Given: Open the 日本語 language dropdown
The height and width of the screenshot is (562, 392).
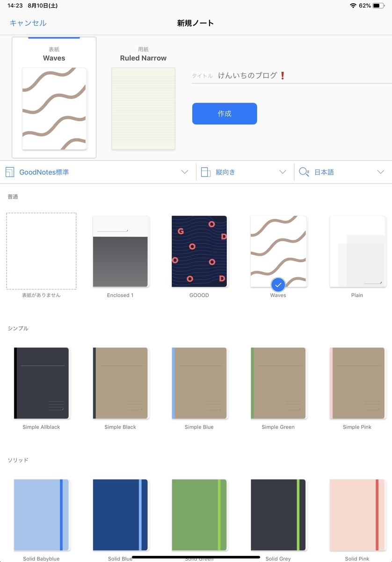Looking at the screenshot, I should (342, 172).
